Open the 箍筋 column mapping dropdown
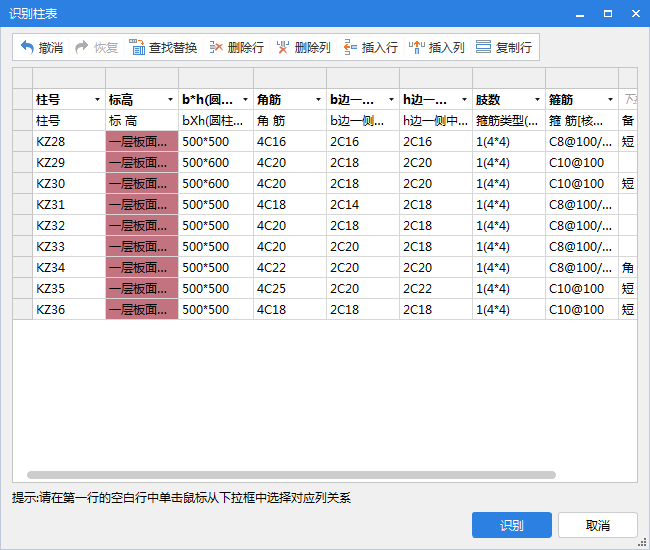The image size is (650, 550). tap(610, 99)
